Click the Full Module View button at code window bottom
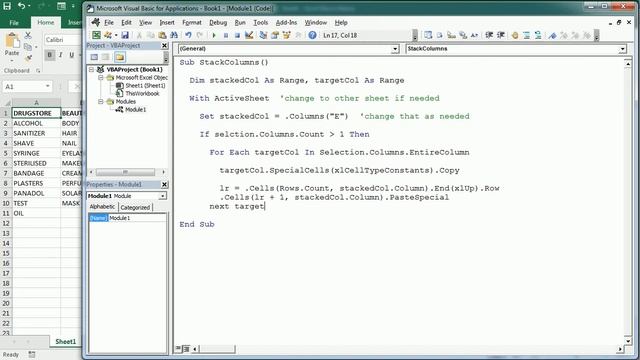Viewport: 640px width, 360px height. (x=186, y=349)
